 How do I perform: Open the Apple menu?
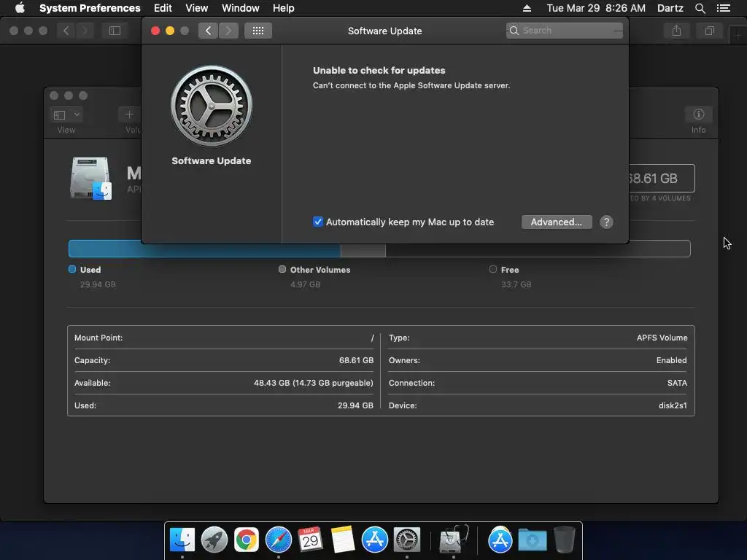pyautogui.click(x=20, y=8)
